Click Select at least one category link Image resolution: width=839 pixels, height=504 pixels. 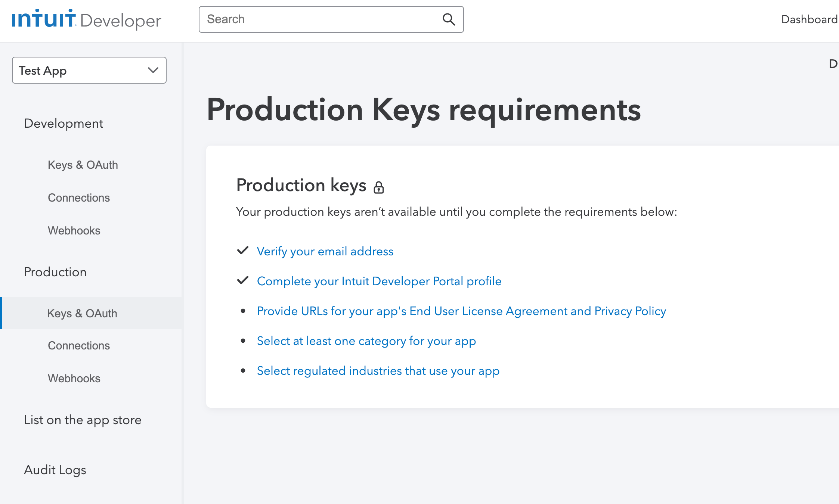tap(366, 341)
